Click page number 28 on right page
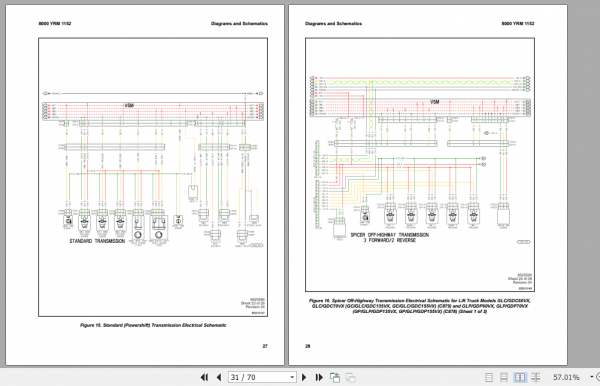 point(308,346)
